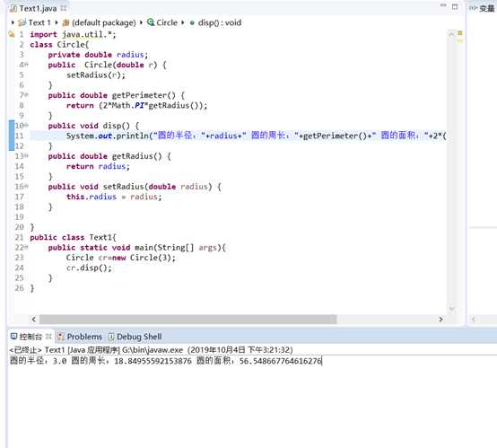Viewport: 497px width, 448px height.
Task: Click the Problems tab icon
Action: pyautogui.click(x=61, y=337)
